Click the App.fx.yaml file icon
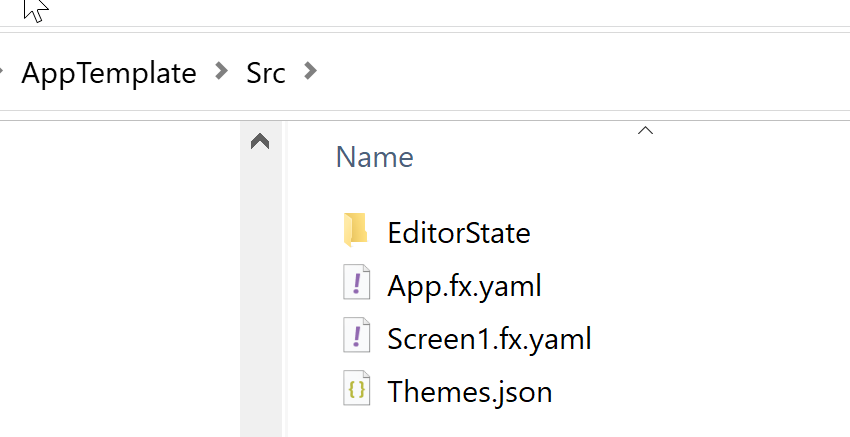850x437 pixels. pos(356,282)
